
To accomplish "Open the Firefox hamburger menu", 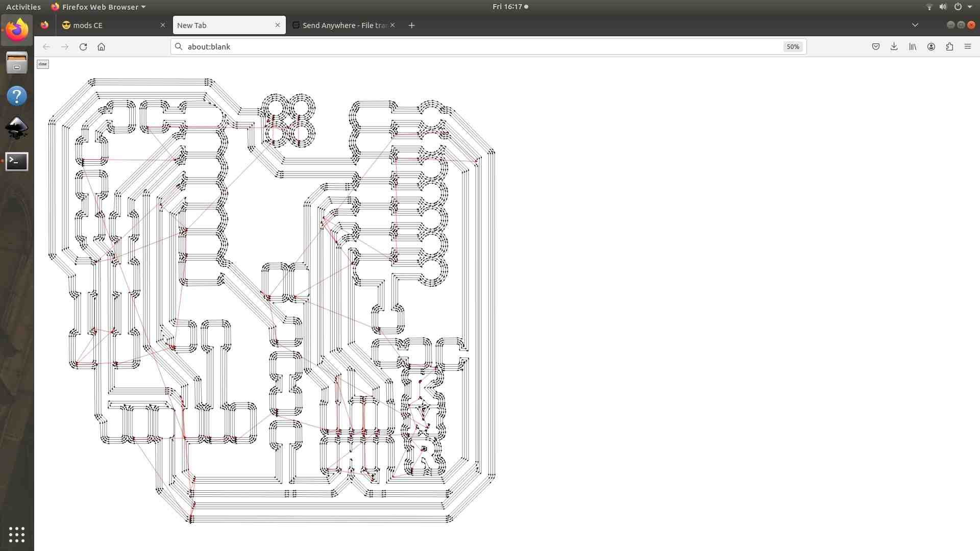I will (967, 46).
